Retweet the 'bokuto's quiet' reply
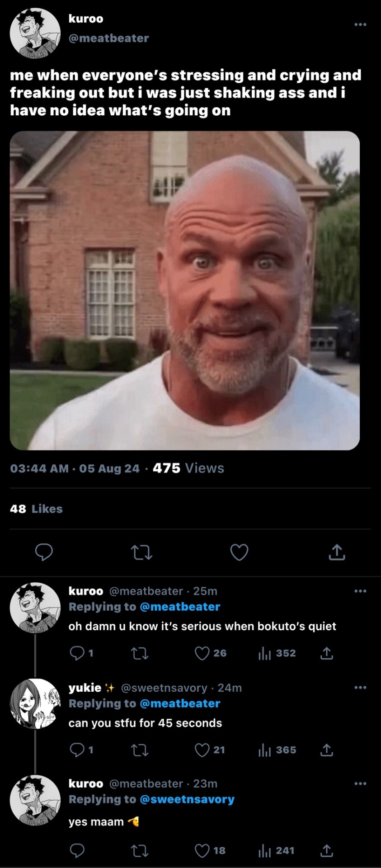The image size is (381, 868). click(x=139, y=653)
